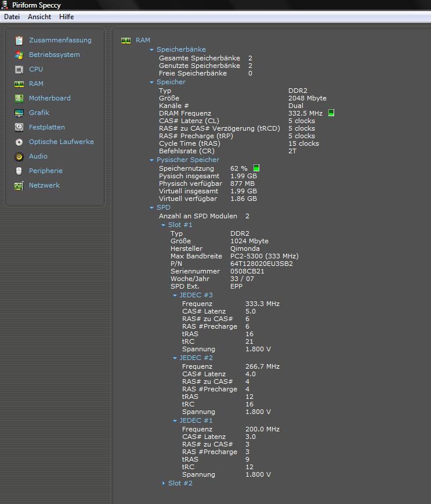The width and height of the screenshot is (431, 504).
Task: Collapse the Pysischer Speicher group
Action: coord(151,160)
